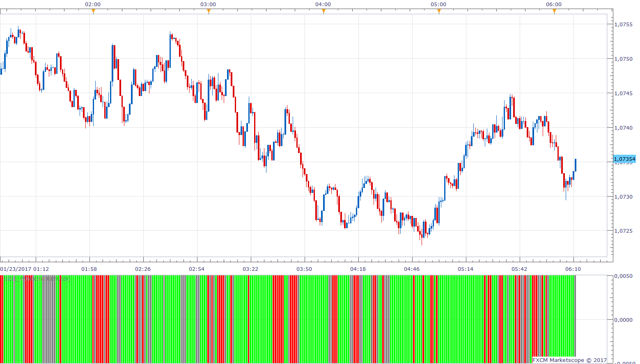The height and width of the screenshot is (364, 640).
Task: Click the final gray bar of the indicator
Action: coord(575,316)
